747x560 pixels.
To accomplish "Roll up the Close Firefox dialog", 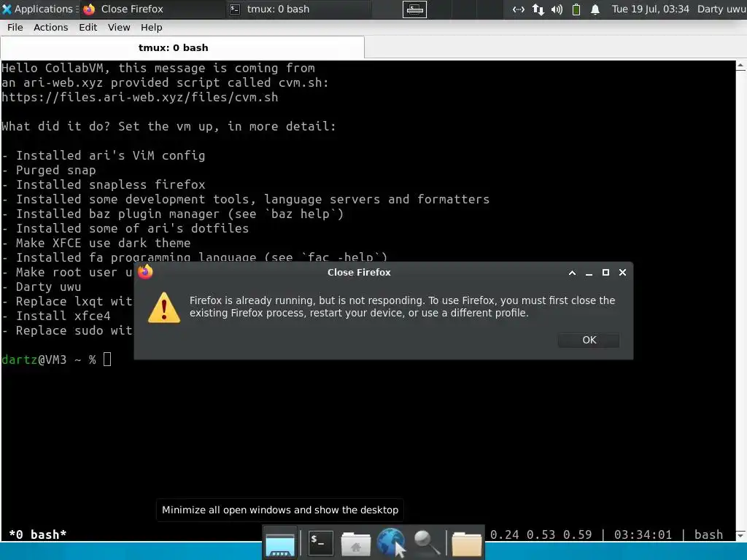I will [572, 273].
